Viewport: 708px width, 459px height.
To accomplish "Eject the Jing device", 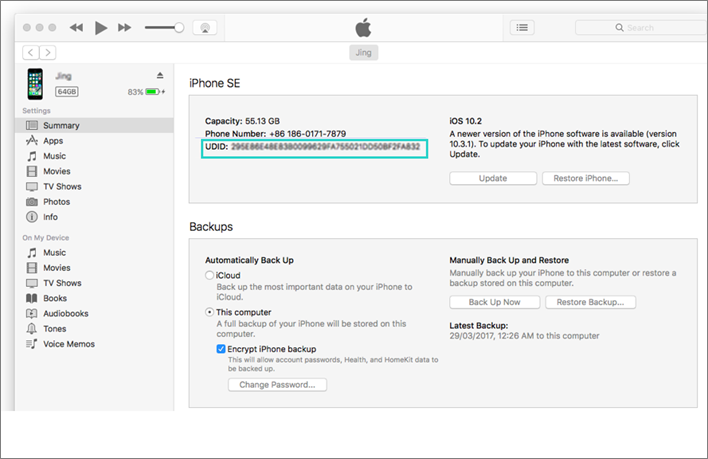I will (x=160, y=75).
